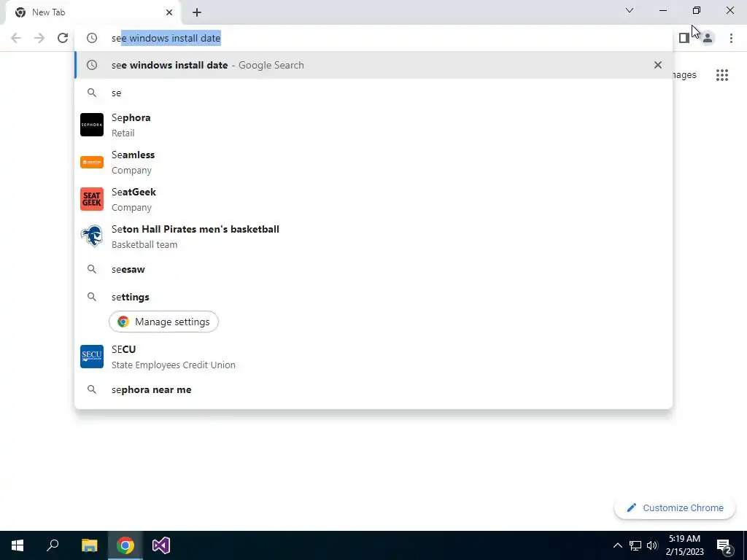Viewport: 747px width, 560px height.
Task: Choose the 'sephora near me' suggestion
Action: coord(374,389)
